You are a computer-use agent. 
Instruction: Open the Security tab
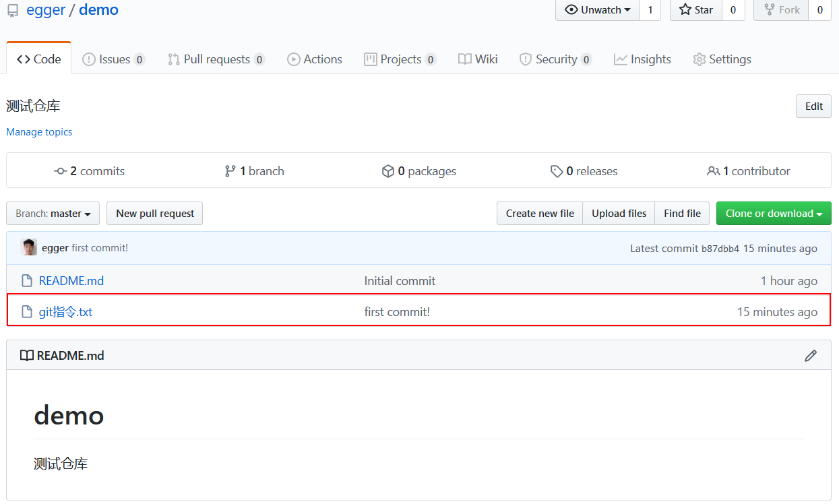(555, 59)
